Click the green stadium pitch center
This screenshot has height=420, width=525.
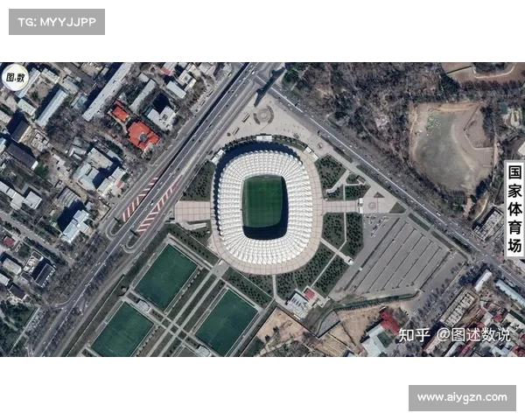264,202
